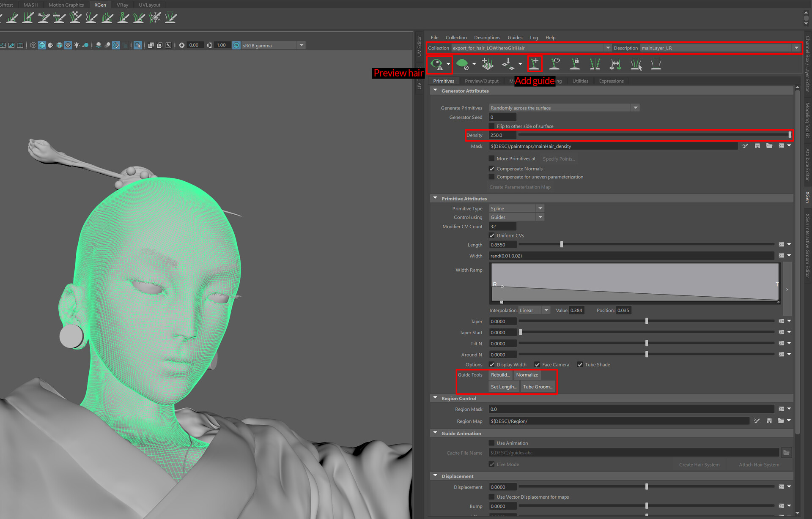The width and height of the screenshot is (812, 519).
Task: Collapse the Generator Attributes section
Action: 435,90
